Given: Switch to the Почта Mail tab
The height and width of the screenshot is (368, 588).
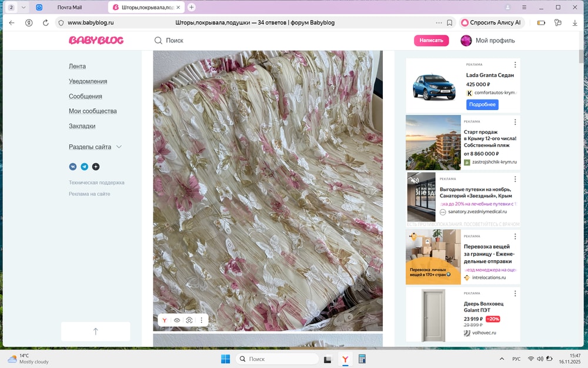Looking at the screenshot, I should [69, 7].
